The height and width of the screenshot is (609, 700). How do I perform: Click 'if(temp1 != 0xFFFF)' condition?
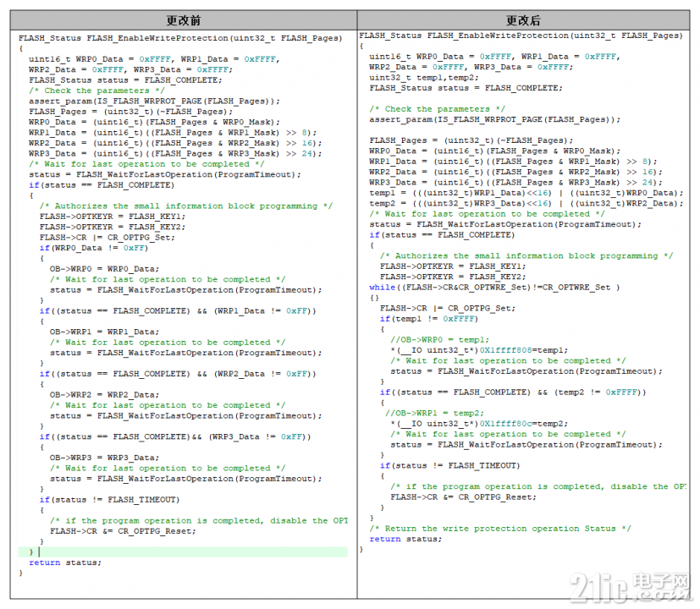[429, 319]
